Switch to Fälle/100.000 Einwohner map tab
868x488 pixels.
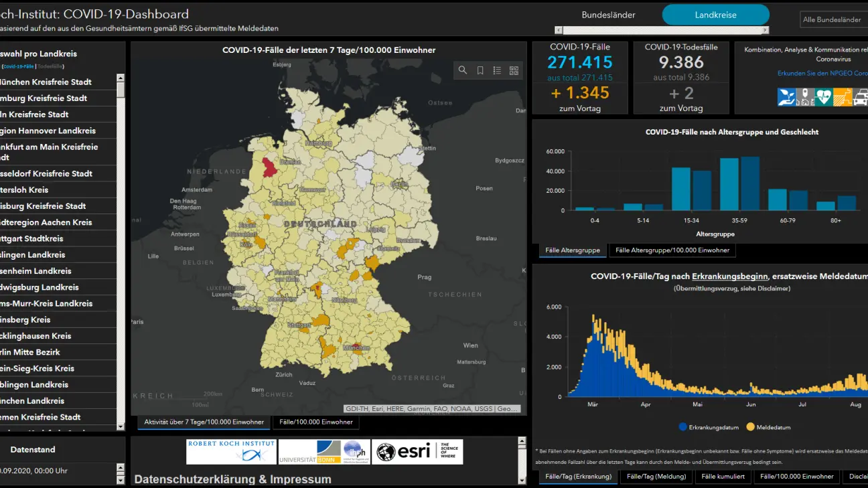316,422
